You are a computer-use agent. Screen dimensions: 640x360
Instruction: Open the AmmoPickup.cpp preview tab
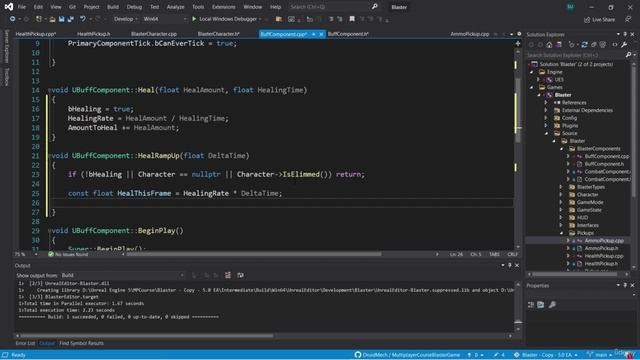[x=469, y=34]
